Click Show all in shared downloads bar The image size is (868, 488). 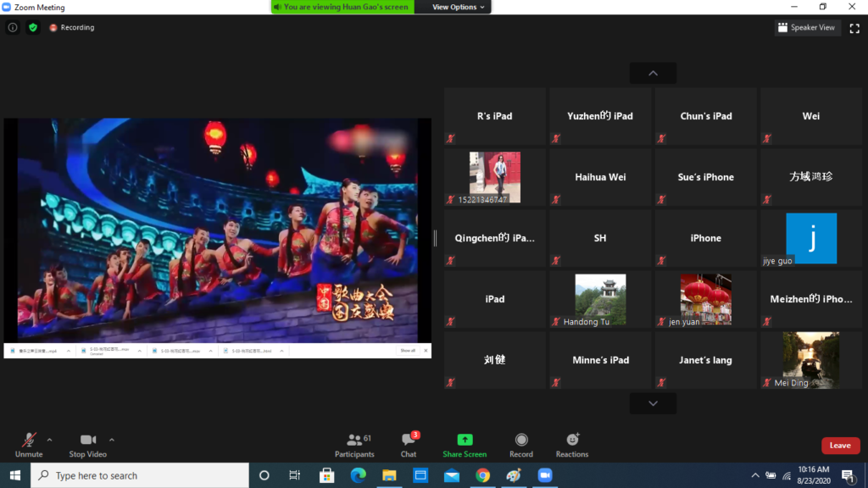pyautogui.click(x=408, y=351)
